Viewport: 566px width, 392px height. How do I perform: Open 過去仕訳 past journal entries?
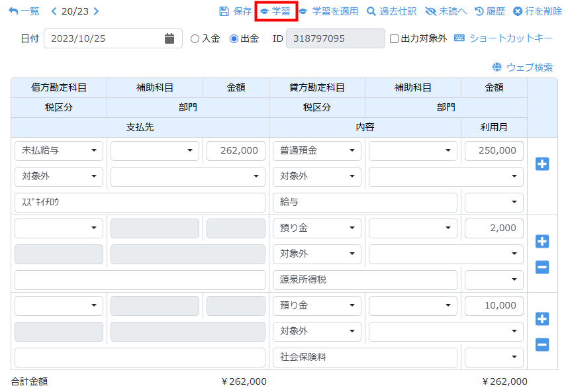click(x=392, y=11)
